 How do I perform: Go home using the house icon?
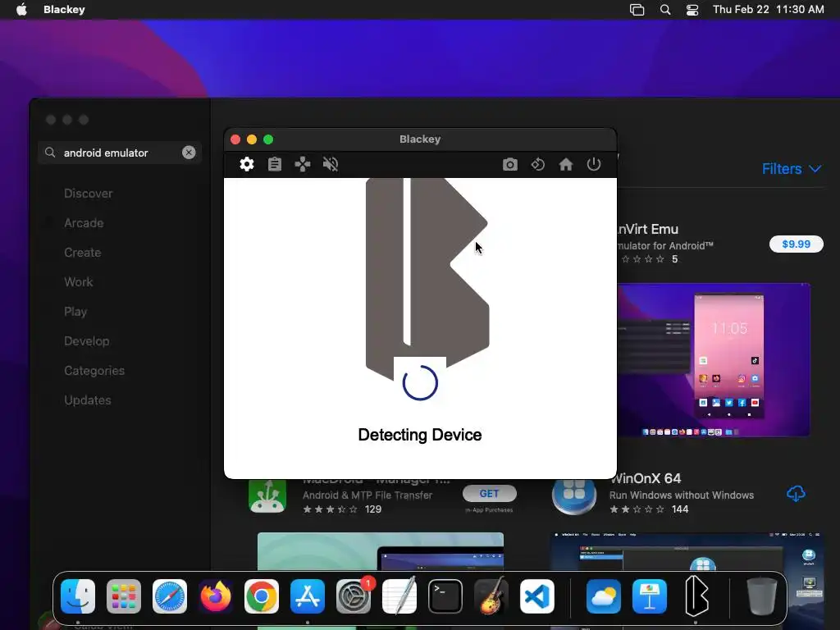(x=566, y=164)
